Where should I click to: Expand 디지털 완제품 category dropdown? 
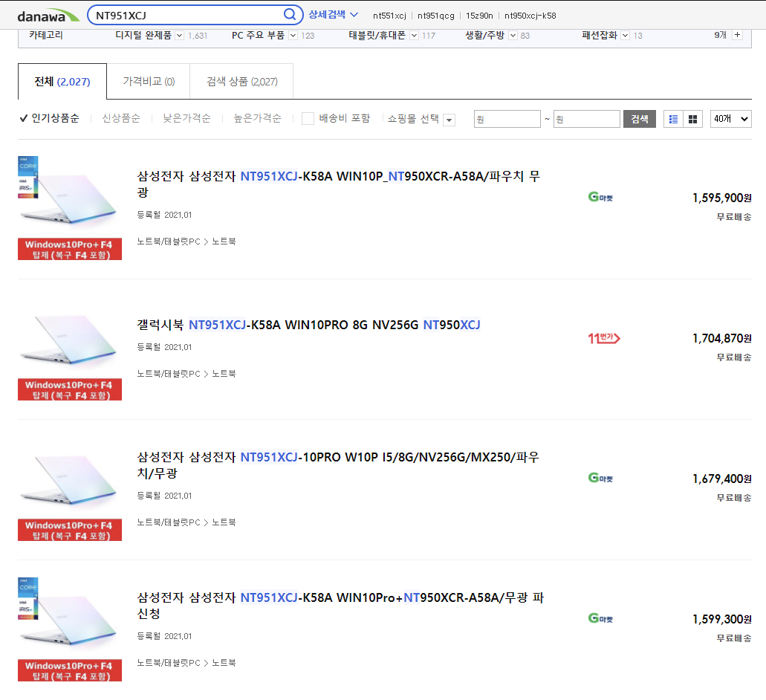(x=179, y=35)
